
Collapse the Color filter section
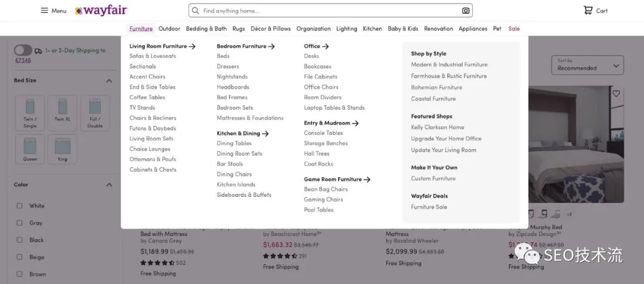[109, 185]
